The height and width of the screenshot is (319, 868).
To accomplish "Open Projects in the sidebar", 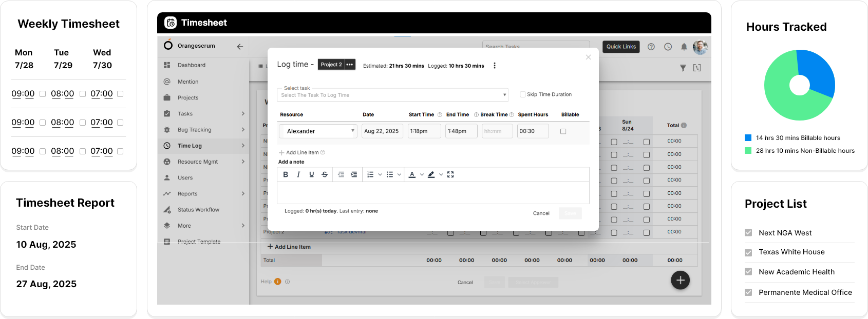I will (x=188, y=97).
